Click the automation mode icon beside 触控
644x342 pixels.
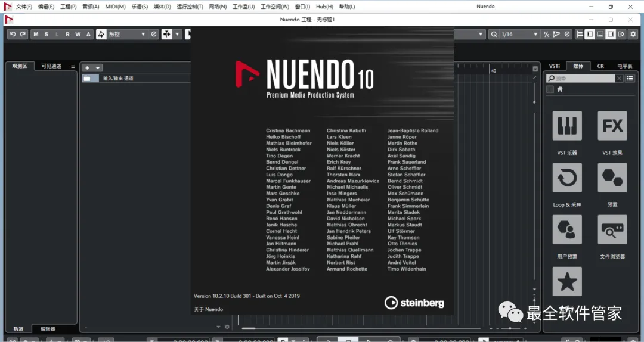[x=101, y=34]
